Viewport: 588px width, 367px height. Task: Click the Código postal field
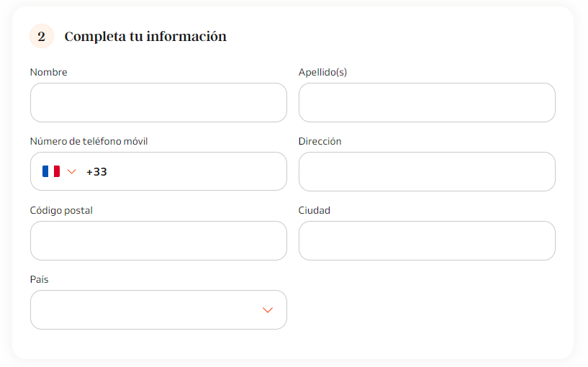coord(158,240)
